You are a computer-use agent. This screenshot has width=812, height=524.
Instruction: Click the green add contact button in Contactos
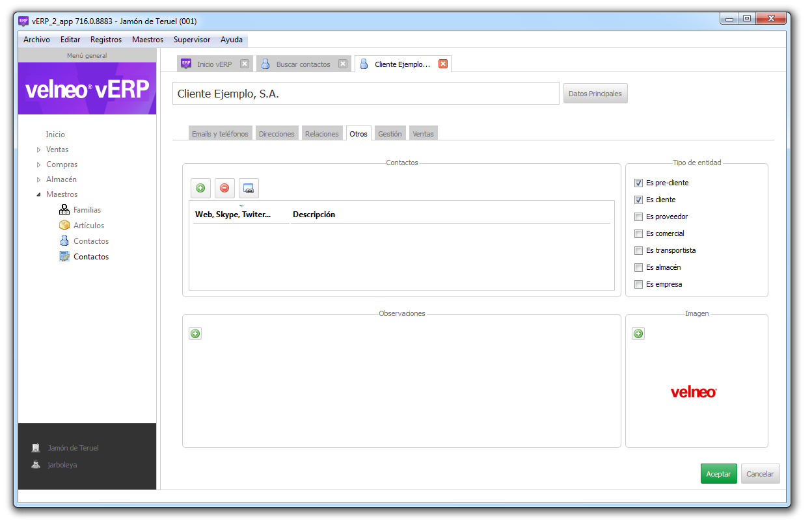[x=200, y=188]
